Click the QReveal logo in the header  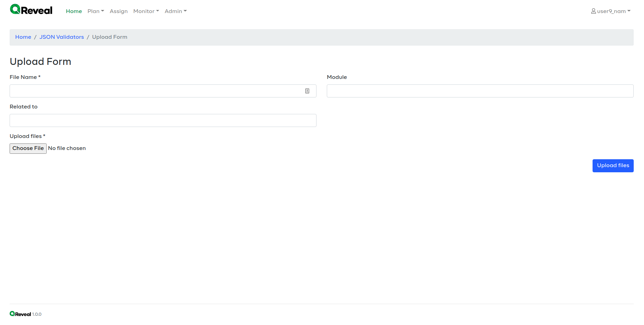click(31, 10)
